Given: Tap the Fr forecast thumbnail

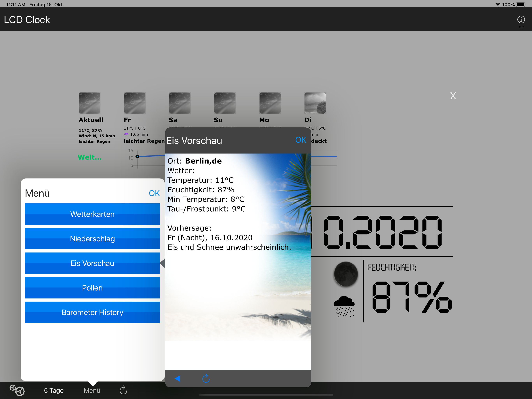Looking at the screenshot, I should click(135, 103).
